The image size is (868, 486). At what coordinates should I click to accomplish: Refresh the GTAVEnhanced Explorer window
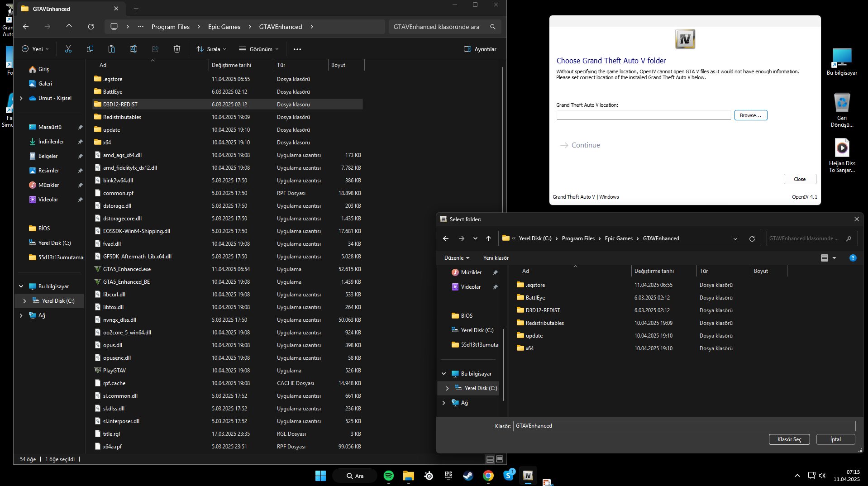pos(91,27)
